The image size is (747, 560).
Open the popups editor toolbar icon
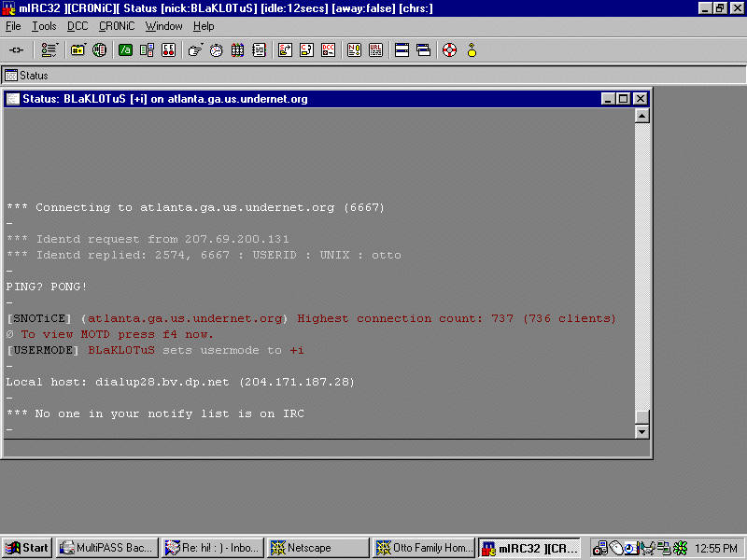tap(147, 50)
